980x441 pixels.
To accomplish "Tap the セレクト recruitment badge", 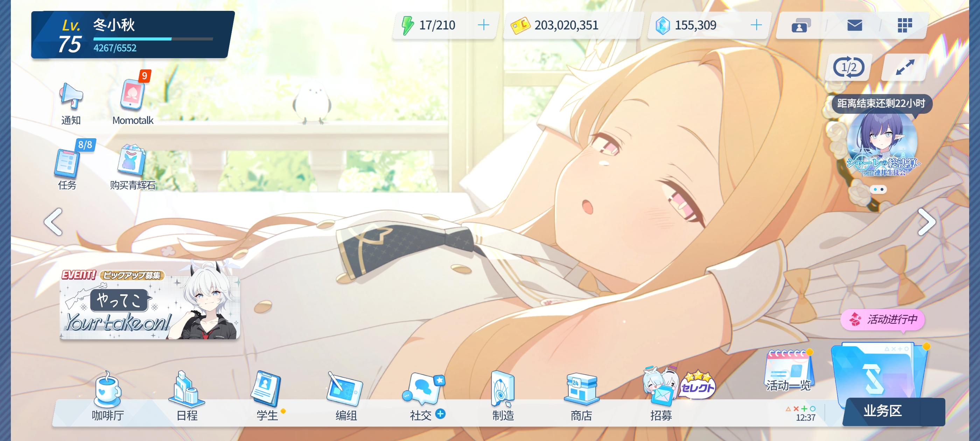I will tap(698, 385).
